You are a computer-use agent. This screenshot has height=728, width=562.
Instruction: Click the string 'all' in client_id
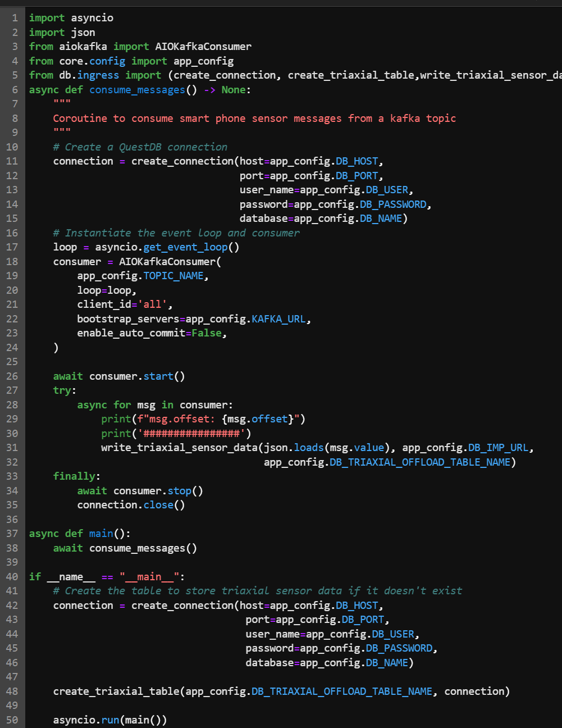152,304
